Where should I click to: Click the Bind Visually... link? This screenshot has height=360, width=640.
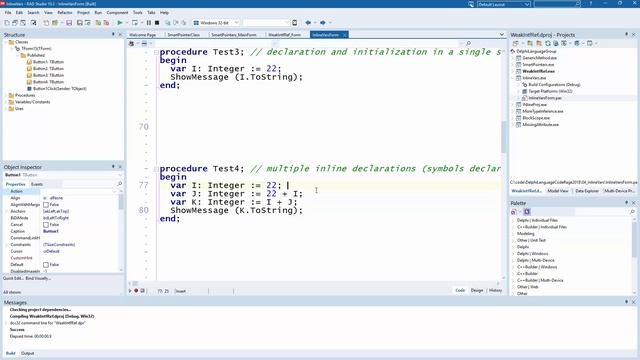click(38, 278)
